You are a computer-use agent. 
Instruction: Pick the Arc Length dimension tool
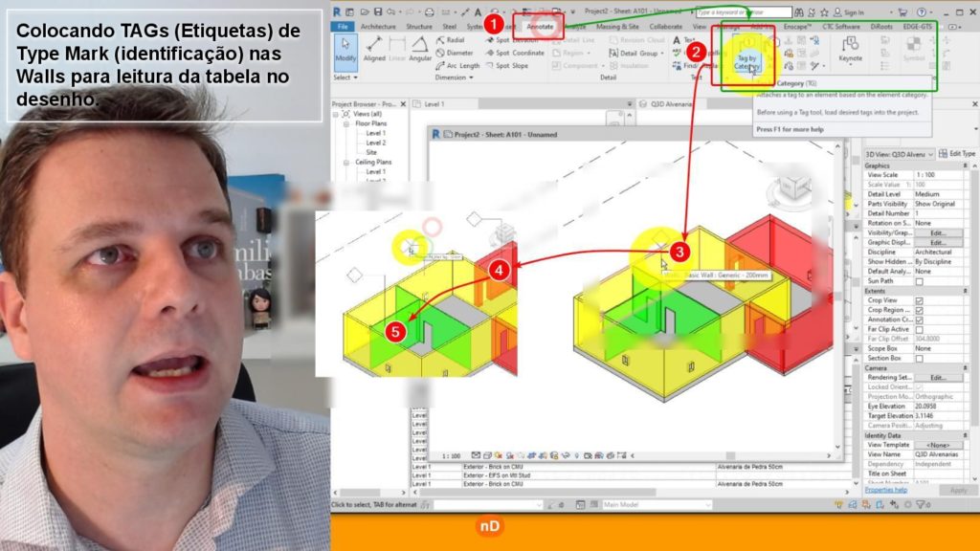[456, 66]
